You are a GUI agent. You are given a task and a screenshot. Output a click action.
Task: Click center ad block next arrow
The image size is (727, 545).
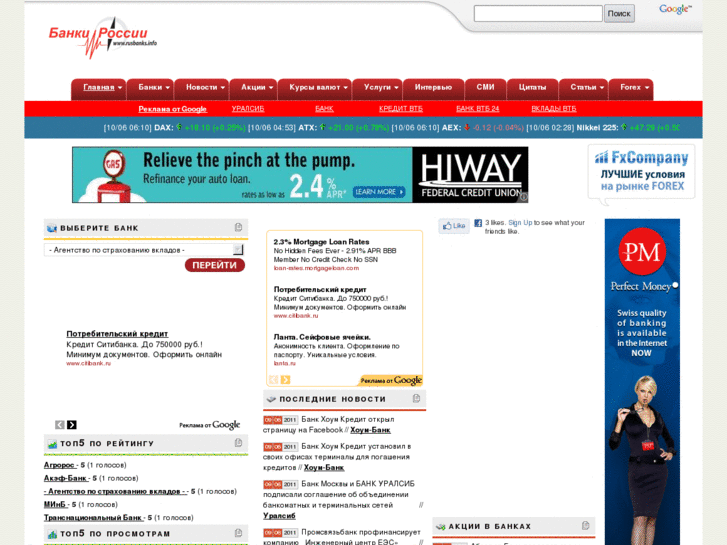[x=285, y=380]
